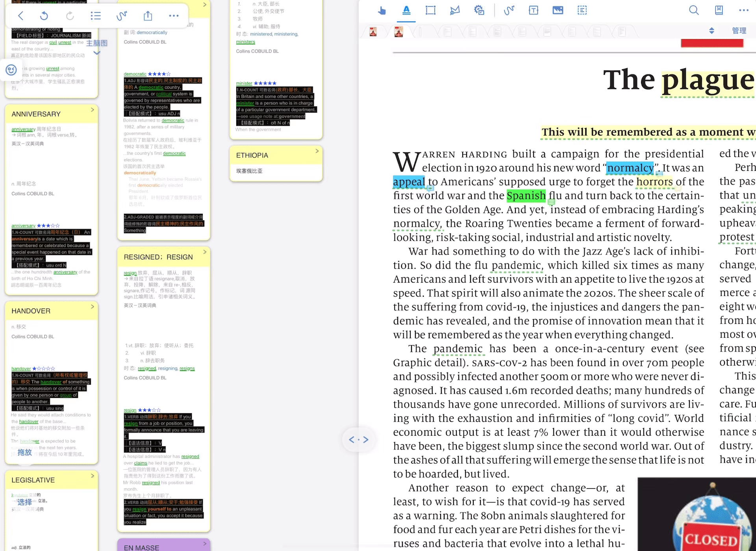Open the claims link in resign card
Screen dimensions: 756x551
point(141,463)
